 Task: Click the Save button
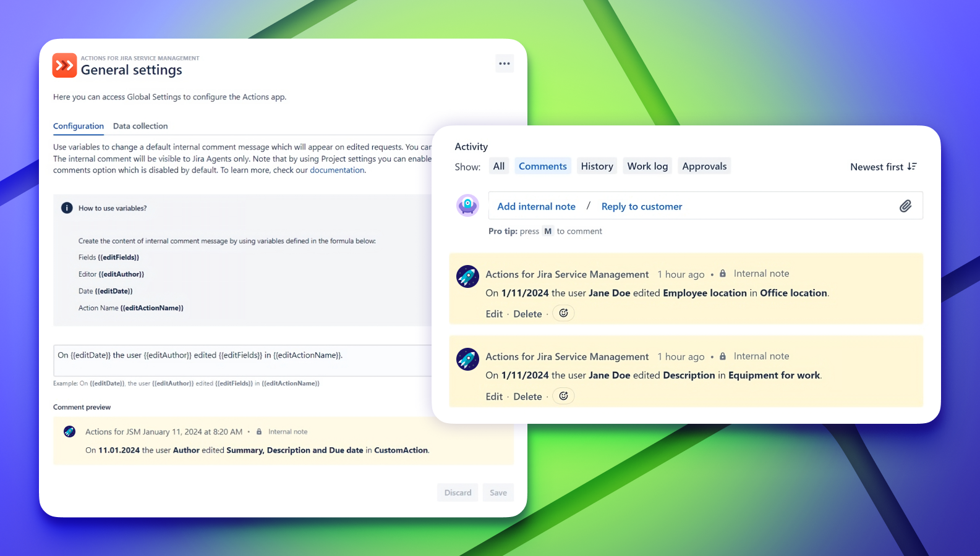click(498, 492)
